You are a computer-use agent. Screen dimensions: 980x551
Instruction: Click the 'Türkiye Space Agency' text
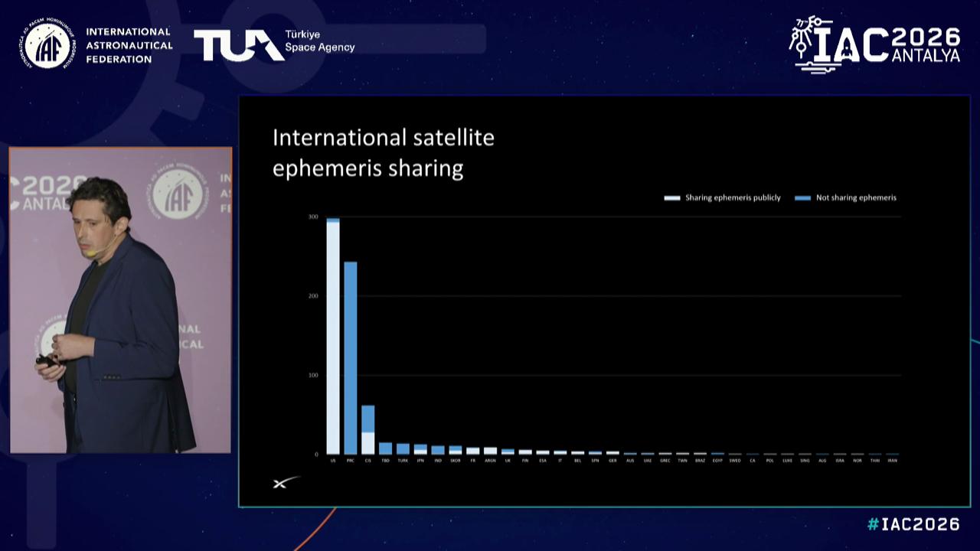click(320, 41)
